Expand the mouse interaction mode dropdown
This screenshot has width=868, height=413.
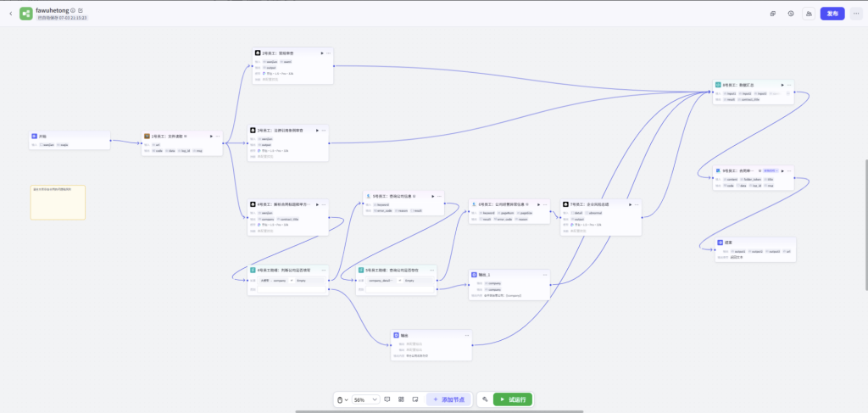(x=342, y=399)
